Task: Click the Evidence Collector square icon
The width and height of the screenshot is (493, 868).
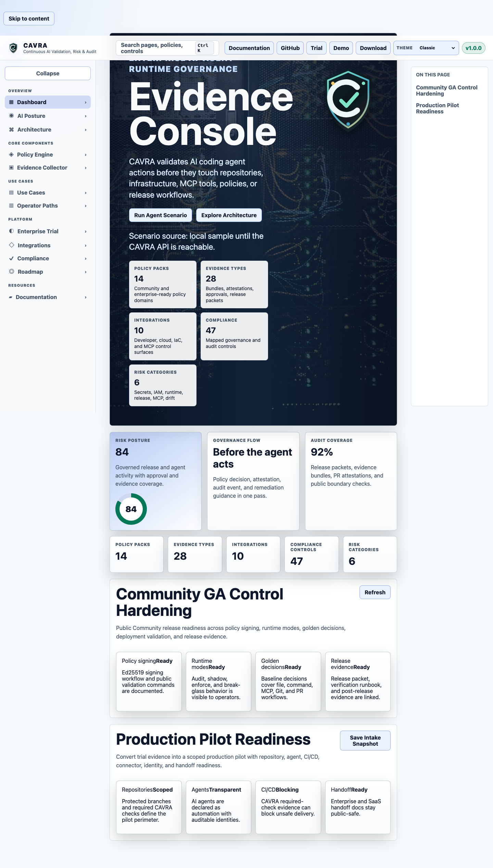Action: tap(11, 168)
